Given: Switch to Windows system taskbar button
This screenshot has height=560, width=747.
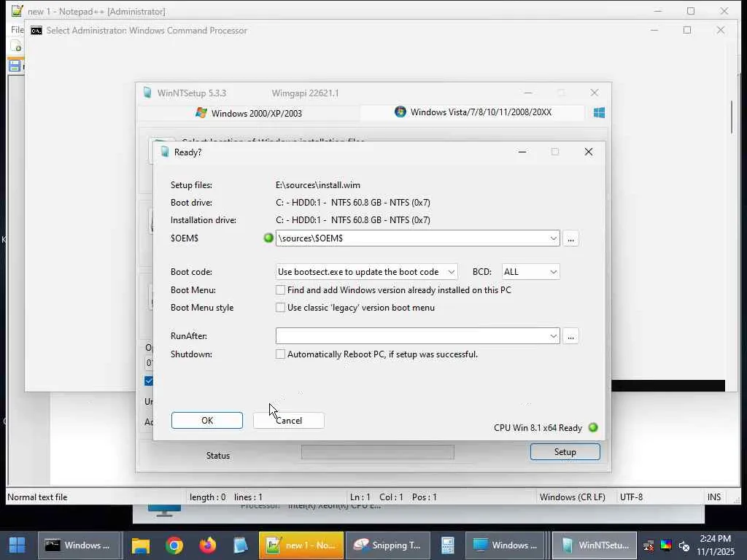Looking at the screenshot, I should (506, 545).
